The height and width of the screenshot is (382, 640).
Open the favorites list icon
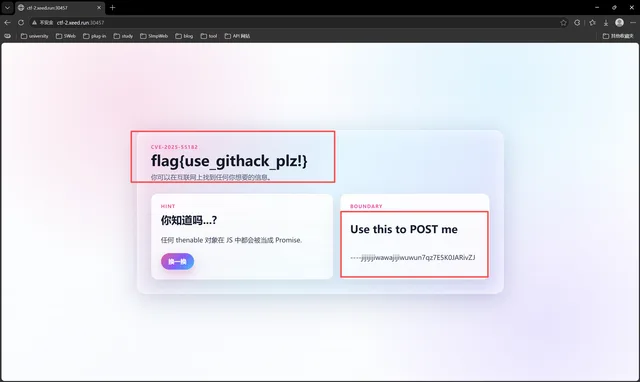coord(592,22)
